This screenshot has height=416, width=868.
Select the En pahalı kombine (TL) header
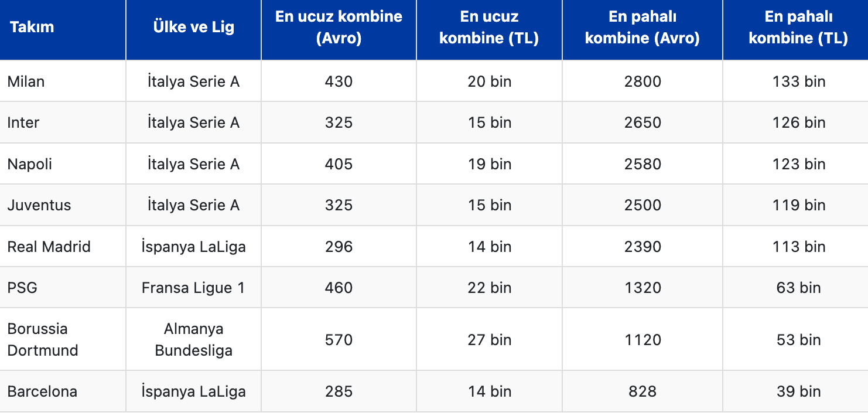[x=798, y=27]
